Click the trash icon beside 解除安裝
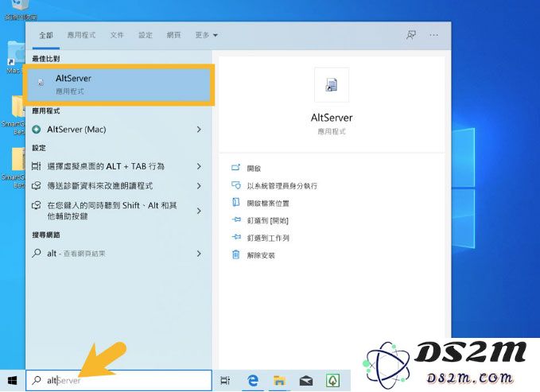 pyautogui.click(x=236, y=254)
